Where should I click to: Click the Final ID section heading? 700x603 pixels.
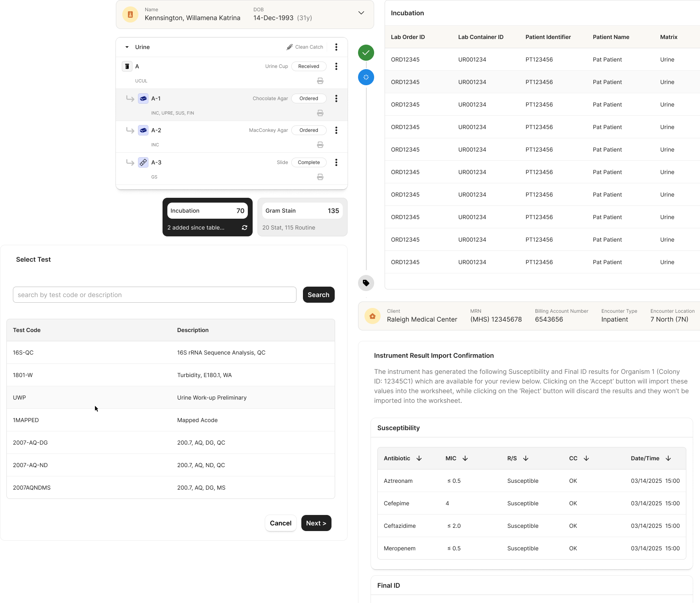(389, 585)
